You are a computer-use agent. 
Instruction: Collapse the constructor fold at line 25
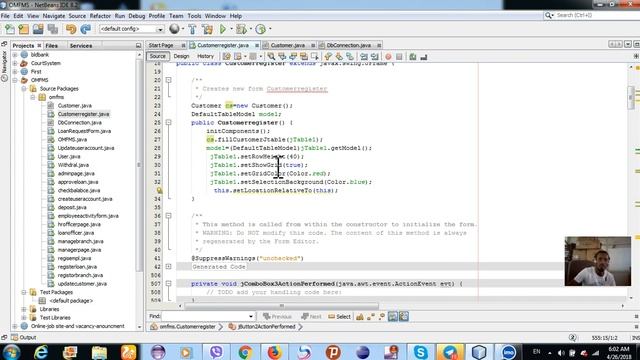tap(168, 122)
